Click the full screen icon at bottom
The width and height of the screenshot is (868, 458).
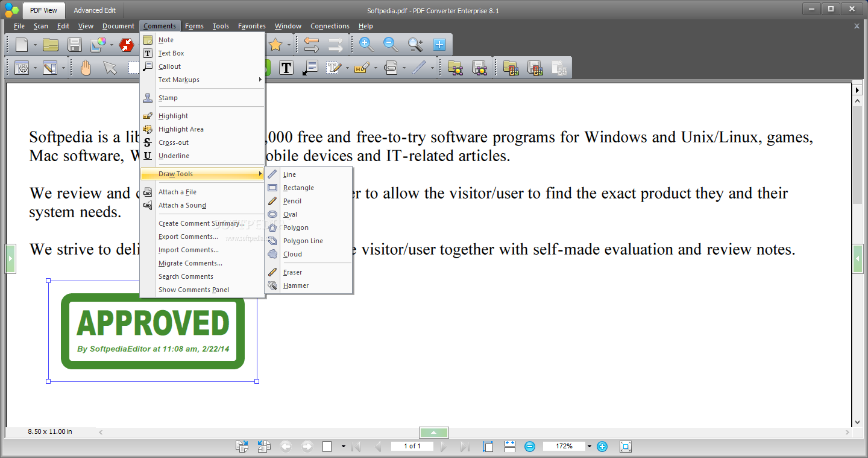click(x=626, y=447)
